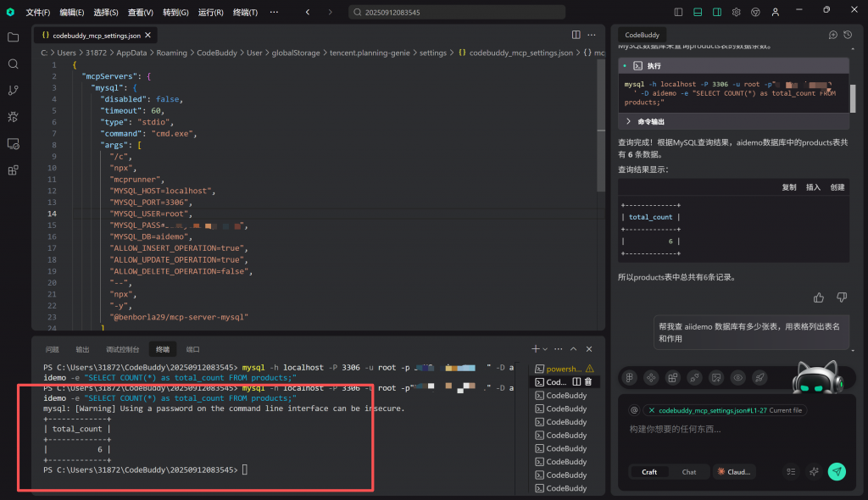Open the Explorer view in activity bar
This screenshot has width=868, height=500.
(13, 37)
